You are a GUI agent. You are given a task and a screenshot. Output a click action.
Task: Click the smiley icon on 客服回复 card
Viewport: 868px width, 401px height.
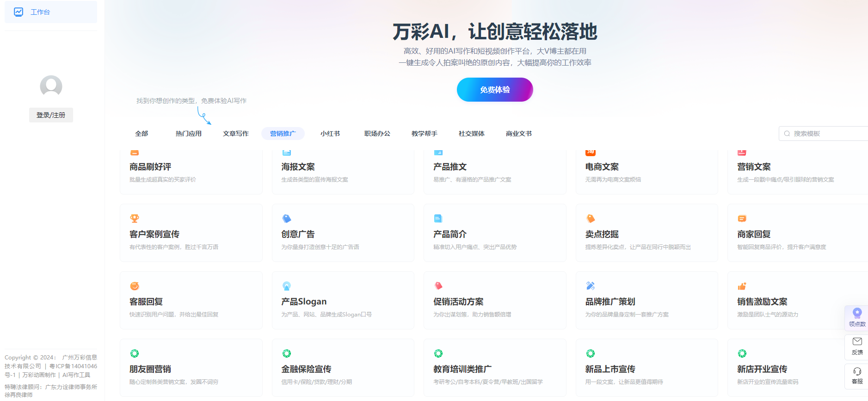pyautogui.click(x=135, y=286)
